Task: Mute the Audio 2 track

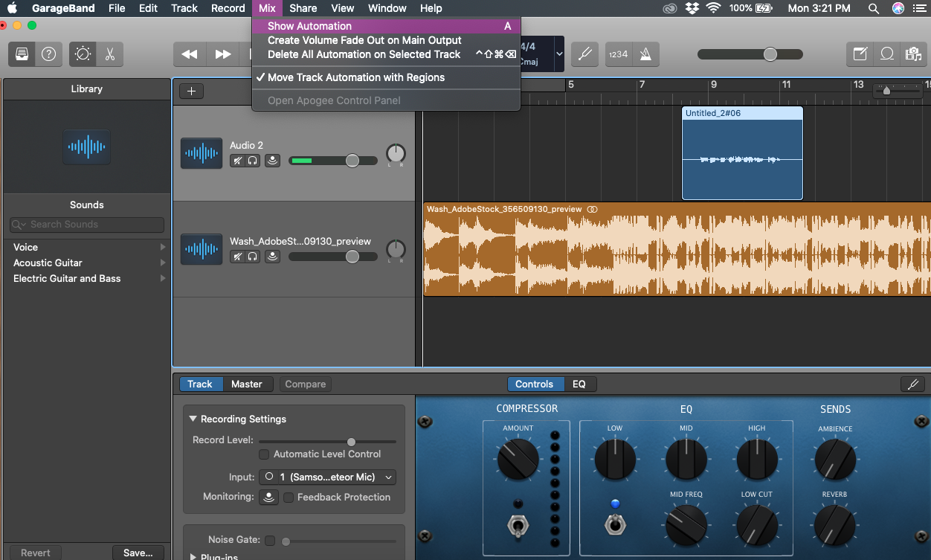Action: (237, 161)
